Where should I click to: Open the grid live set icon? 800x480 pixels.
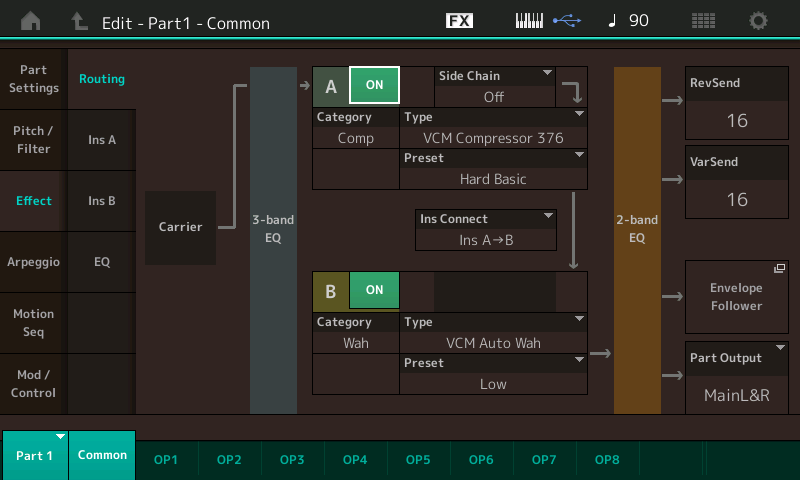703,21
